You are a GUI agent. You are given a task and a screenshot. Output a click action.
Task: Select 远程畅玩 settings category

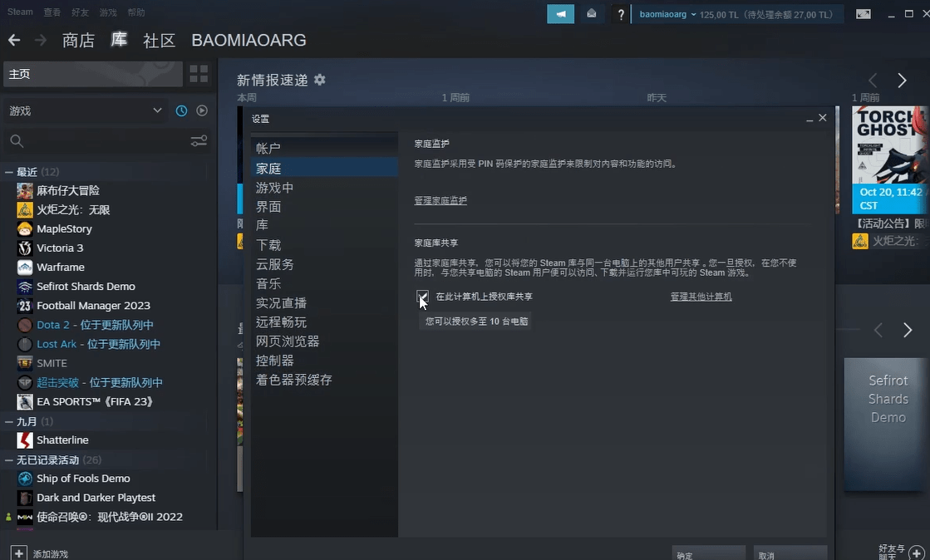pyautogui.click(x=324, y=322)
